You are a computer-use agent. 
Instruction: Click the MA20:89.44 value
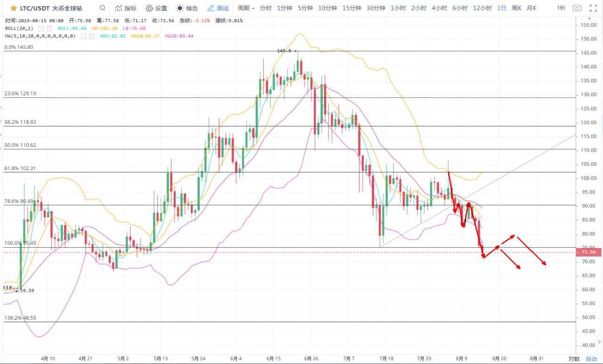click(179, 36)
